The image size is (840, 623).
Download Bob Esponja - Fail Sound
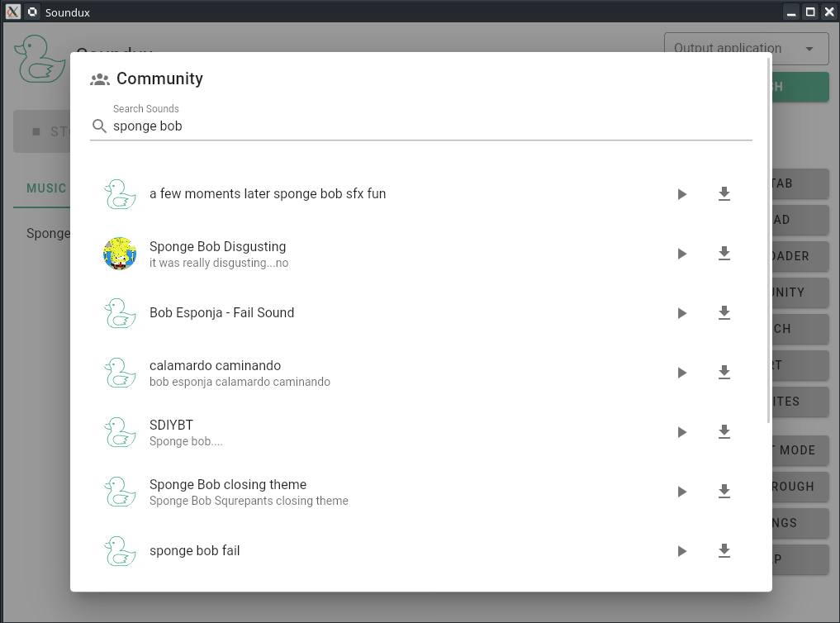tap(724, 312)
